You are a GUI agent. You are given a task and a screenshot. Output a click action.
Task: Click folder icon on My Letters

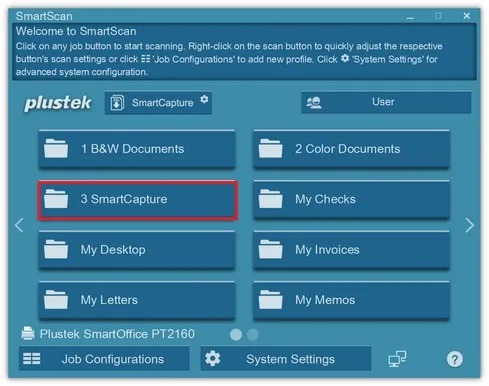click(56, 300)
